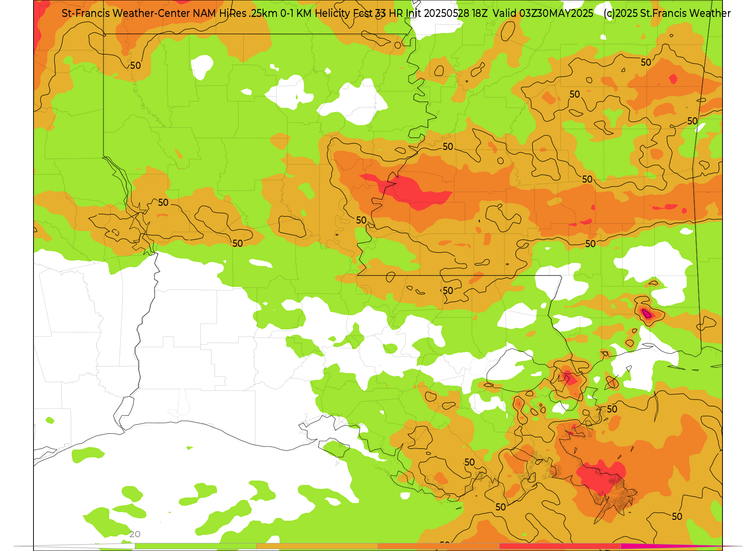Click the "20" color bar label
756x551 pixels.
click(x=135, y=534)
